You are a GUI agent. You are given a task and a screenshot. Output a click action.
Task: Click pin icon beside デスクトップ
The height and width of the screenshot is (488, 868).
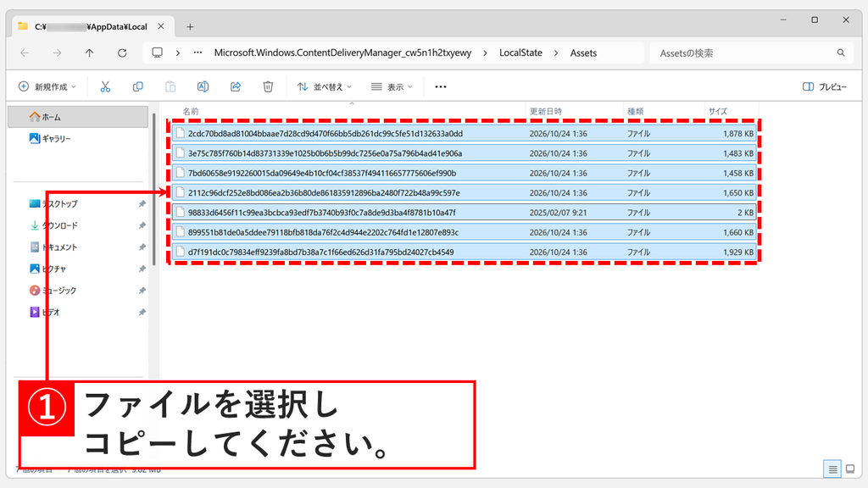pyautogui.click(x=142, y=203)
